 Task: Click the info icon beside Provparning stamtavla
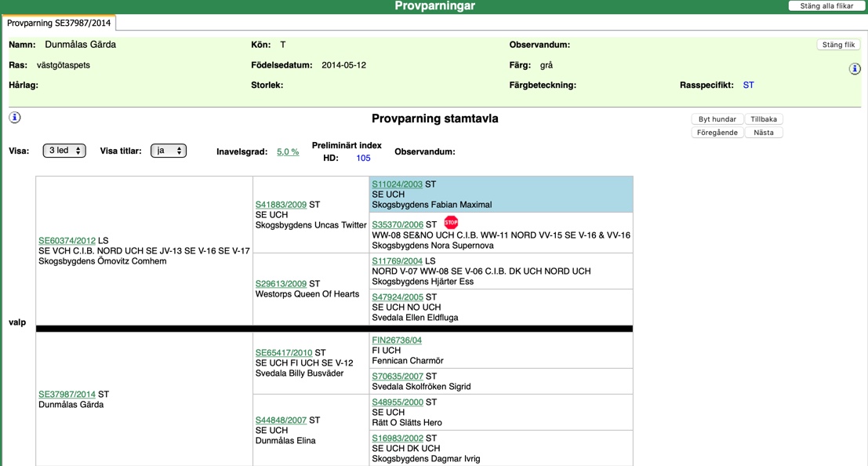coord(14,118)
